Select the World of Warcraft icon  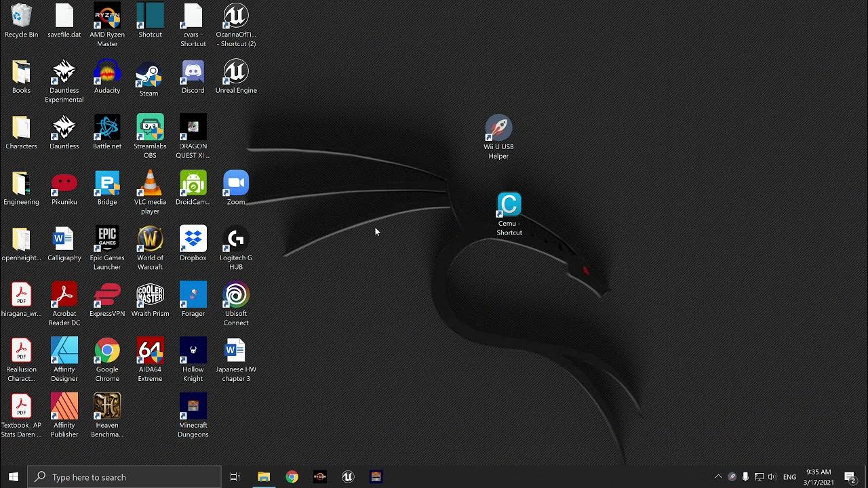150,249
